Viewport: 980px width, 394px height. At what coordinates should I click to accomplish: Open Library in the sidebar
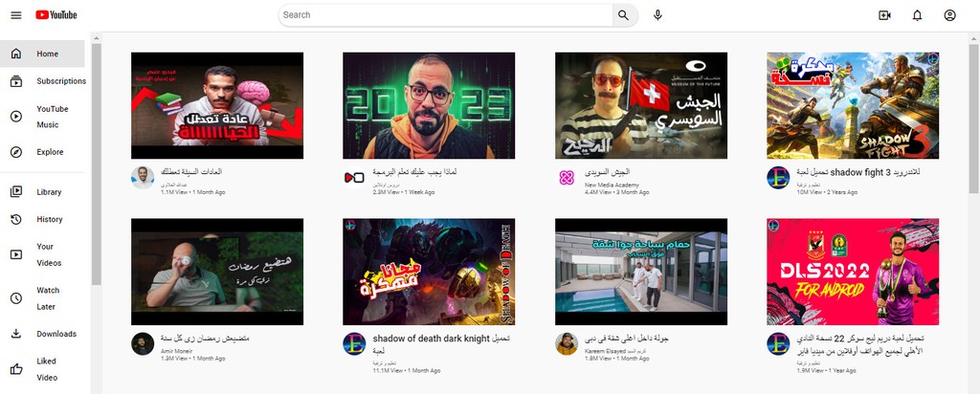[42, 191]
